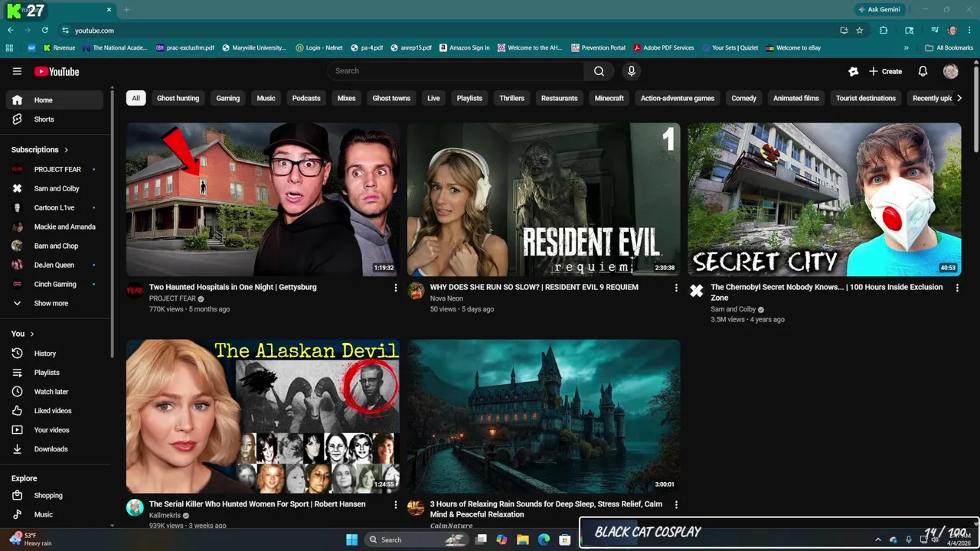
Task: Open the notifications bell
Action: click(923, 71)
